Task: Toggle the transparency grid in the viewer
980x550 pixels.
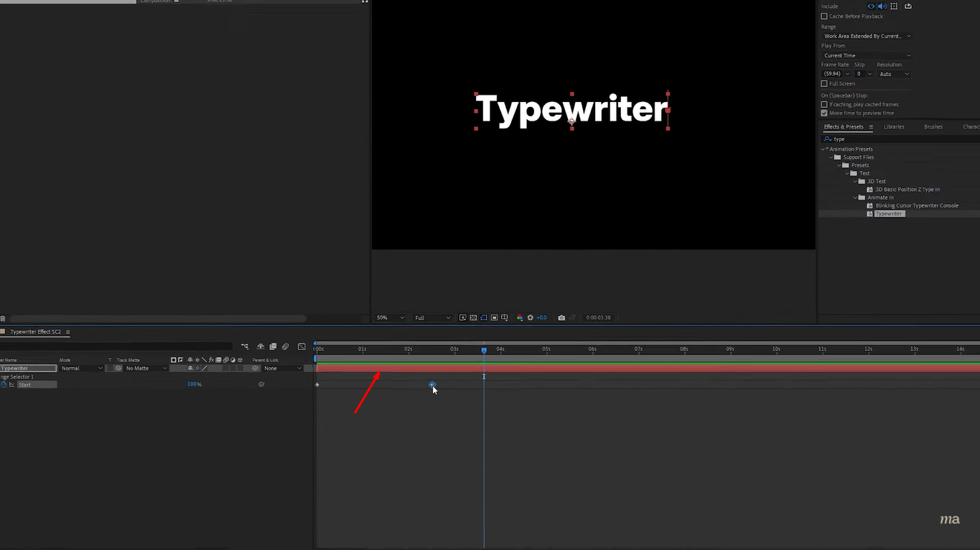Action: pyautogui.click(x=472, y=317)
